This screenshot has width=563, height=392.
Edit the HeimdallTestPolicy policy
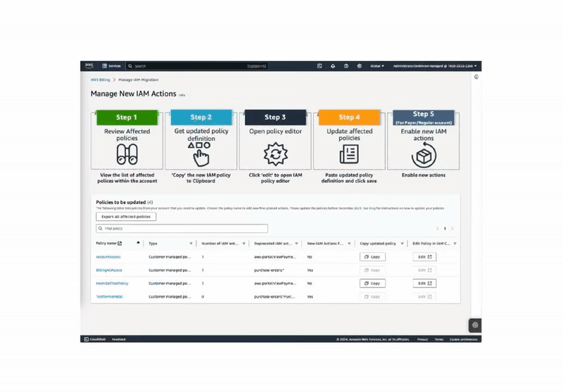pos(425,283)
